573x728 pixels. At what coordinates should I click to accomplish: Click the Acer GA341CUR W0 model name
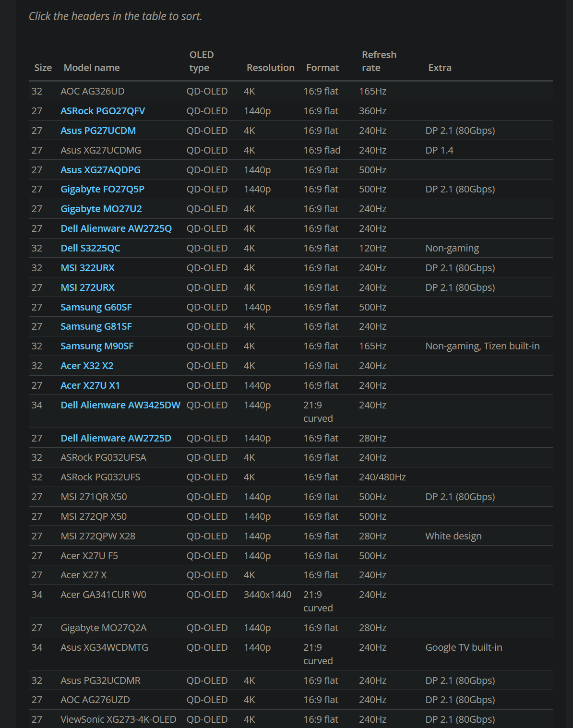pos(103,595)
